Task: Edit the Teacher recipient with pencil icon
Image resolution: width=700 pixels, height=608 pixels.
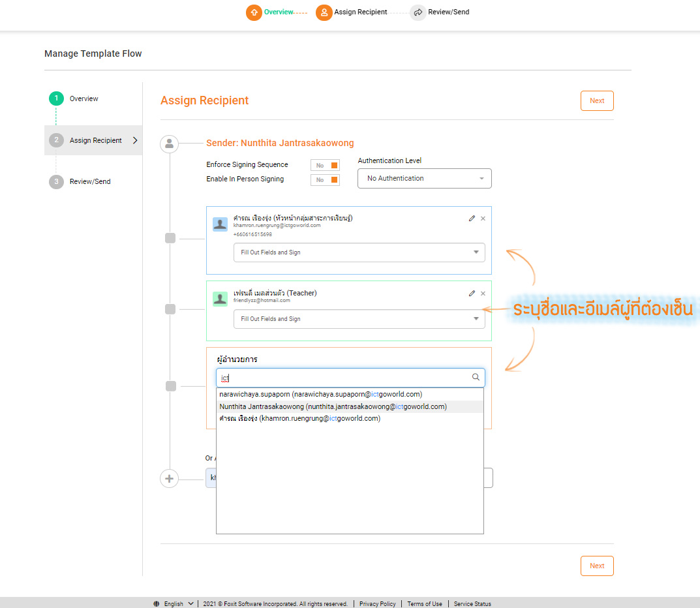Action: point(472,294)
